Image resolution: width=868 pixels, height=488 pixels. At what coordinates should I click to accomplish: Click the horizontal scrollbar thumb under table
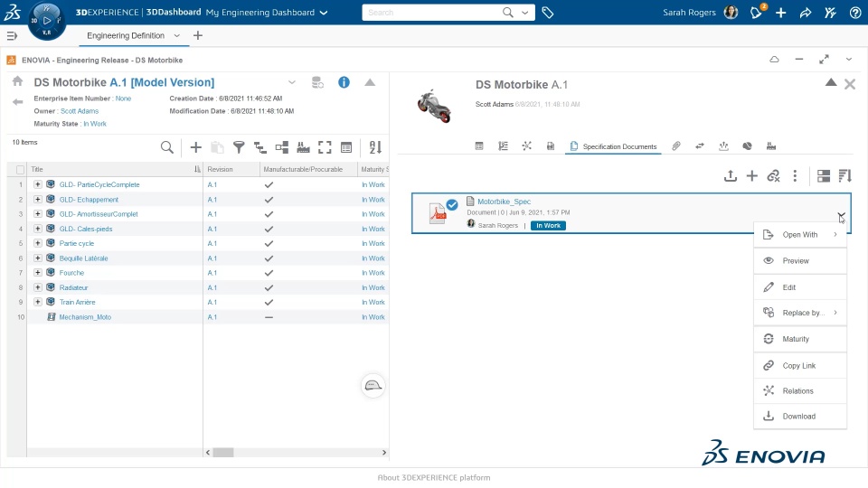223,452
